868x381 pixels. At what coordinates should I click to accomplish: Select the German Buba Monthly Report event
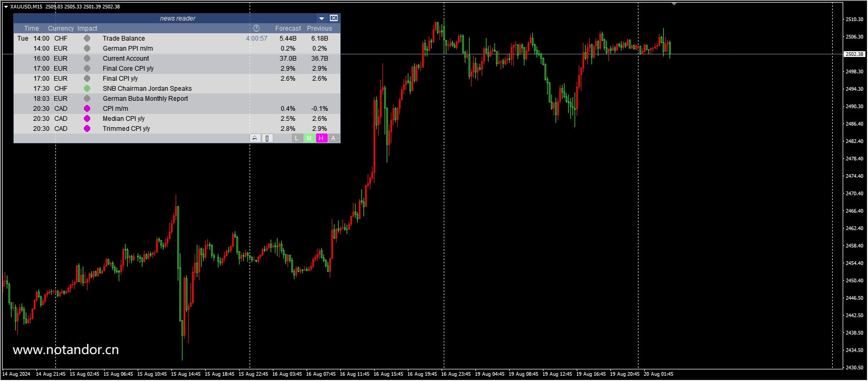point(145,99)
